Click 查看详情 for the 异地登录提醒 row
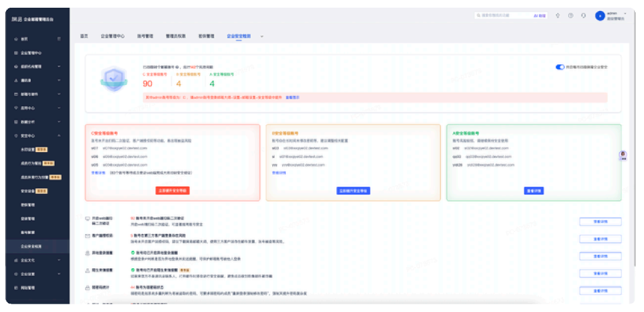644x312 pixels. (600, 256)
